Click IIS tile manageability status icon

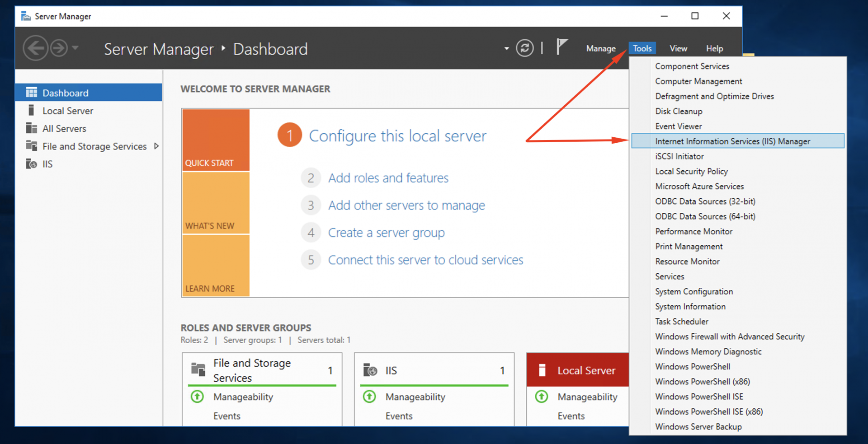pyautogui.click(x=369, y=397)
